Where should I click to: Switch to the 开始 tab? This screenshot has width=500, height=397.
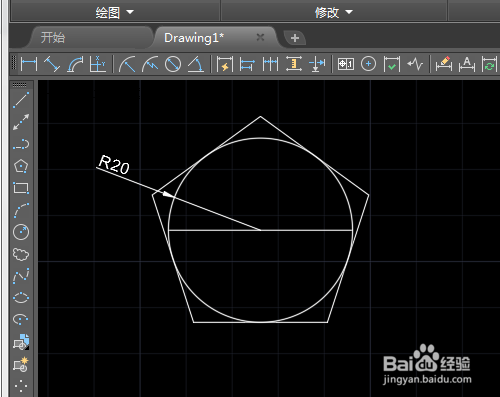pyautogui.click(x=53, y=37)
